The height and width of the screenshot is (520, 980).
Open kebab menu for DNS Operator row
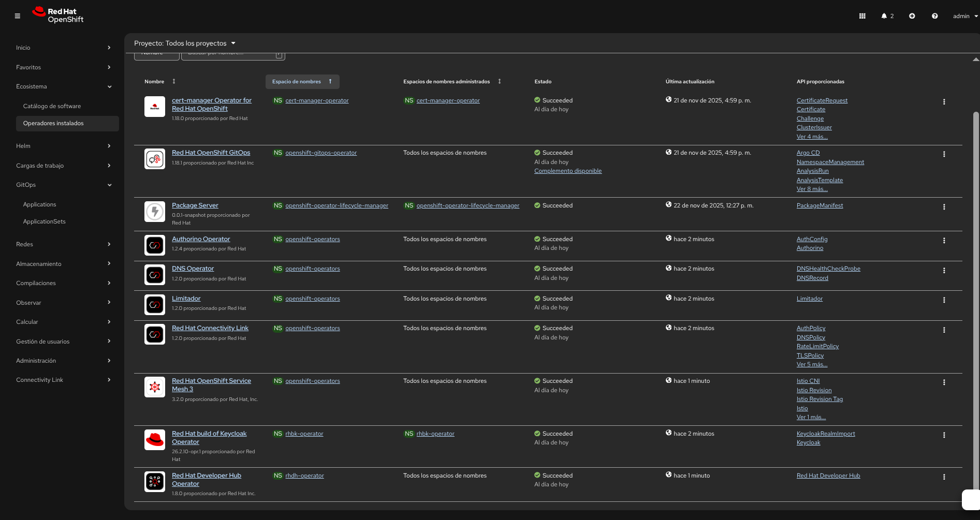[944, 271]
